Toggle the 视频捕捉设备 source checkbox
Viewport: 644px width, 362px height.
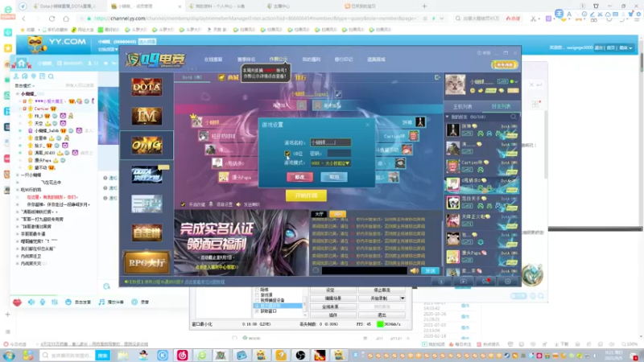257,300
